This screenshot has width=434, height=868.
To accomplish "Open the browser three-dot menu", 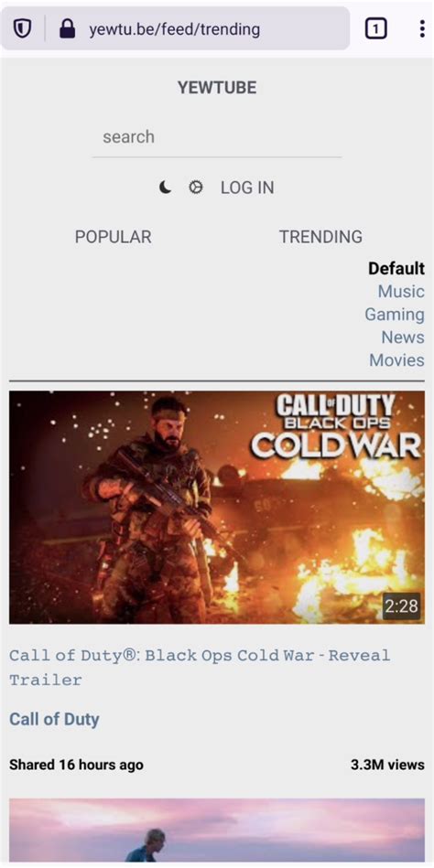I will pyautogui.click(x=422, y=28).
